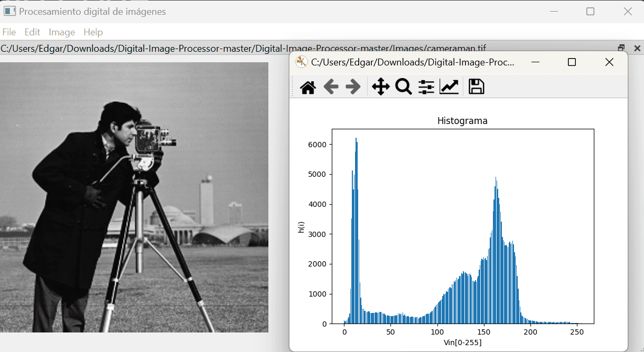Reset the plot with the Home icon
This screenshot has width=644, height=352.
[307, 87]
